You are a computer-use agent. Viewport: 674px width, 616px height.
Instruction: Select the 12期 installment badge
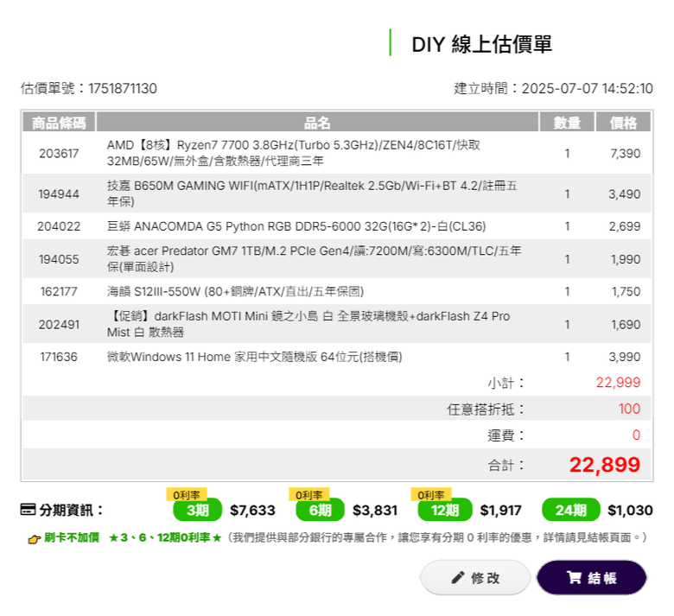445,510
